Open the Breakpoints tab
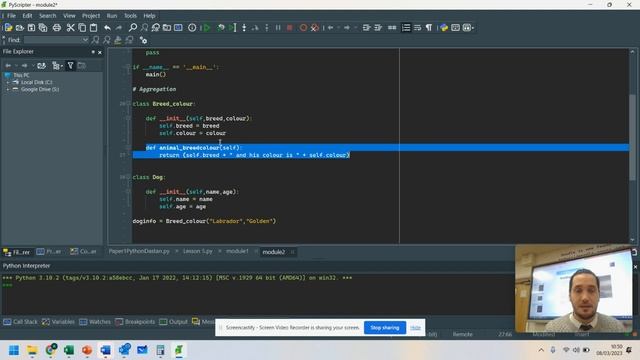The height and width of the screenshot is (360, 640). click(135, 322)
